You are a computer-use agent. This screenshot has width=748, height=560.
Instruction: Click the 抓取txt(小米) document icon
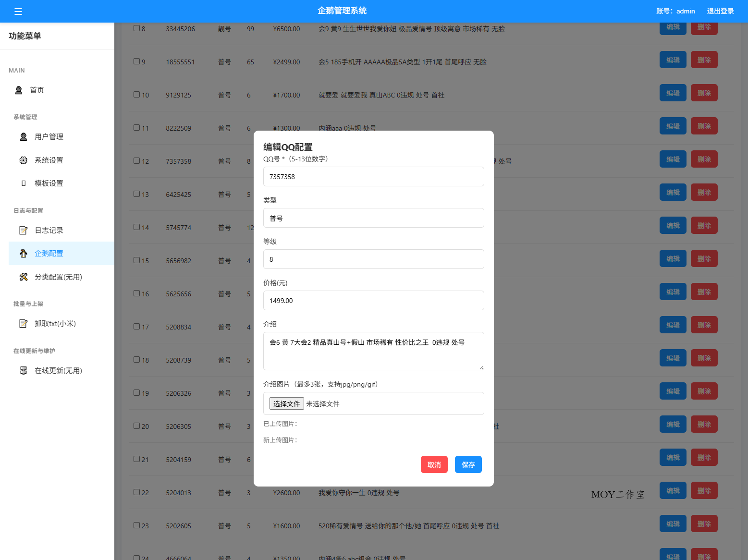pos(23,323)
